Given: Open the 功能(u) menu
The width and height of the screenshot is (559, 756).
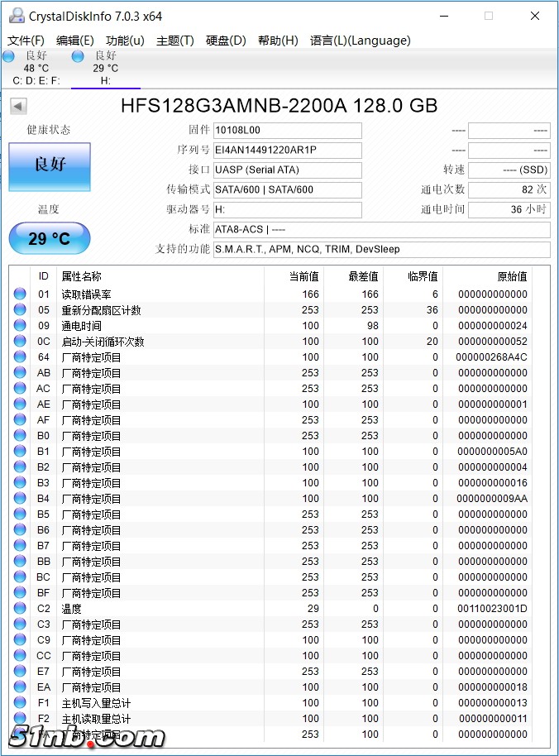Looking at the screenshot, I should tap(125, 41).
